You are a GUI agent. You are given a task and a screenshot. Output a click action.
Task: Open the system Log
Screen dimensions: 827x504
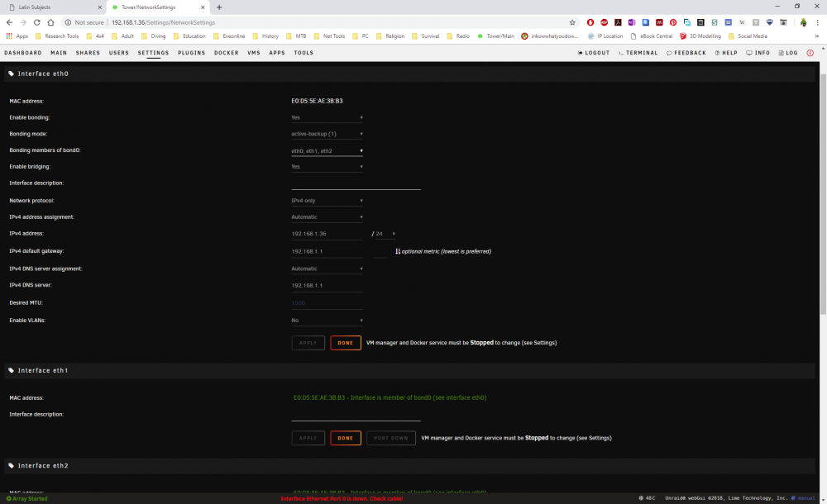pyautogui.click(x=788, y=53)
